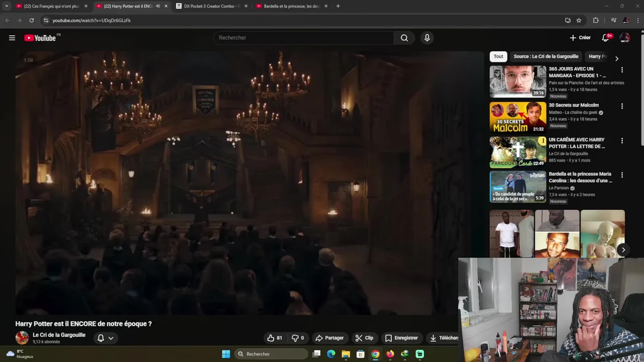Click the Chrome address bar URL
644x362 pixels.
(x=92, y=20)
